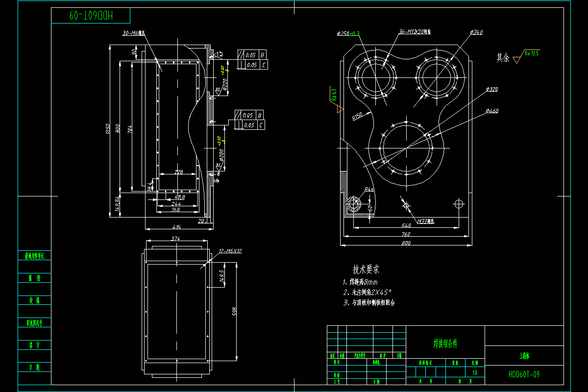Viewport: 588px width, 392px height.
Task: Select the ⌀280 bore dimension
Action: pos(221,156)
